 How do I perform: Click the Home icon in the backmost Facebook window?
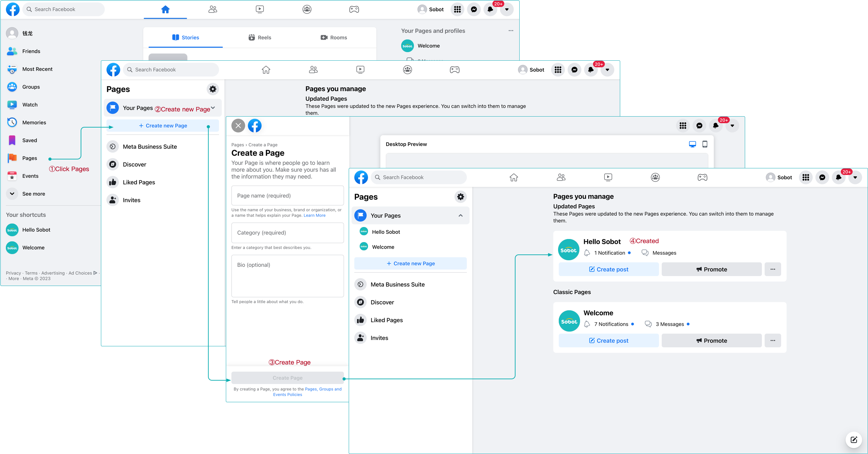coord(165,9)
